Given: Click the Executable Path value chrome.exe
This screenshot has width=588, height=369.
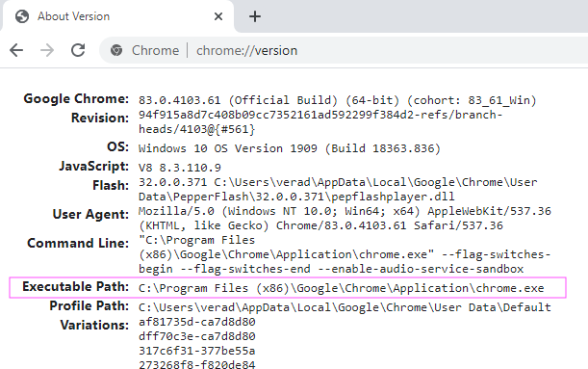Looking at the screenshot, I should click(342, 288).
